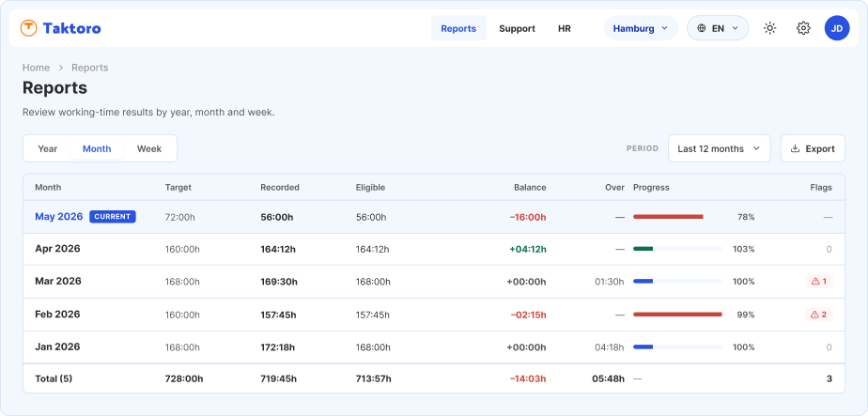868x416 pixels.
Task: Click the 728:00h total target value
Action: click(x=184, y=379)
